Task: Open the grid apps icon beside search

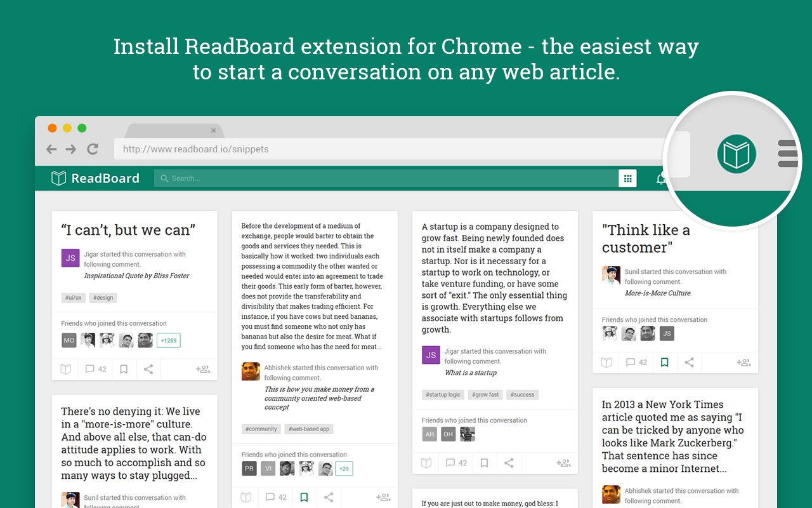Action: [x=627, y=178]
